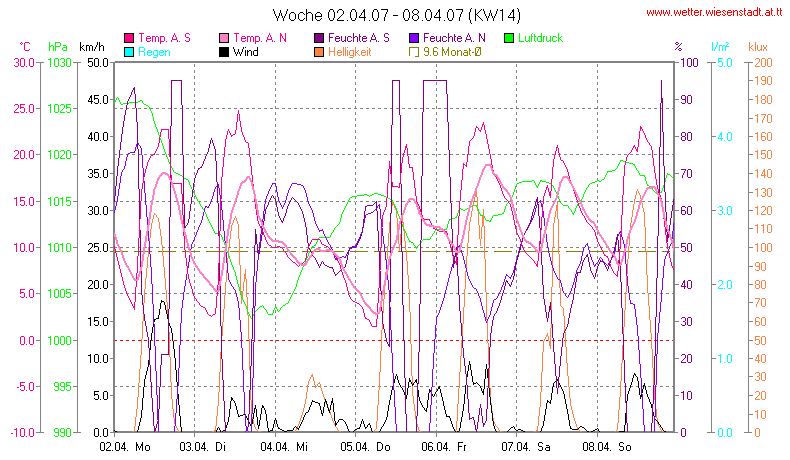Click the Feuchte A. S legend color swatch

tap(319, 38)
